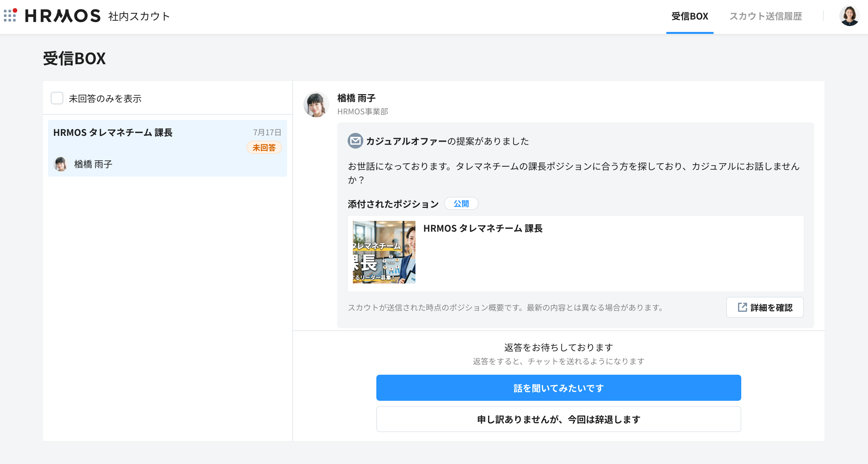
Task: Click the 返答をお待ちしております text
Action: (x=558, y=347)
